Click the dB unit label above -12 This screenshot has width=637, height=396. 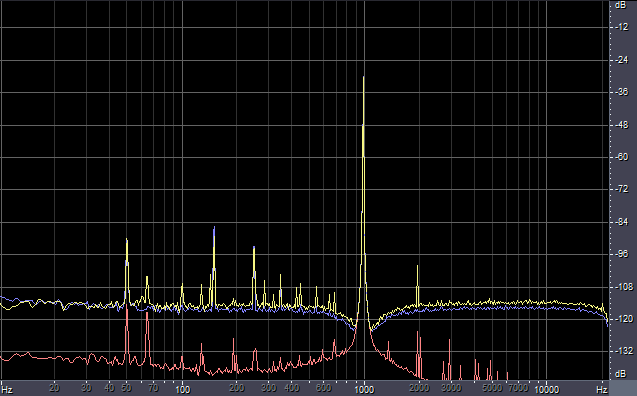(x=620, y=5)
